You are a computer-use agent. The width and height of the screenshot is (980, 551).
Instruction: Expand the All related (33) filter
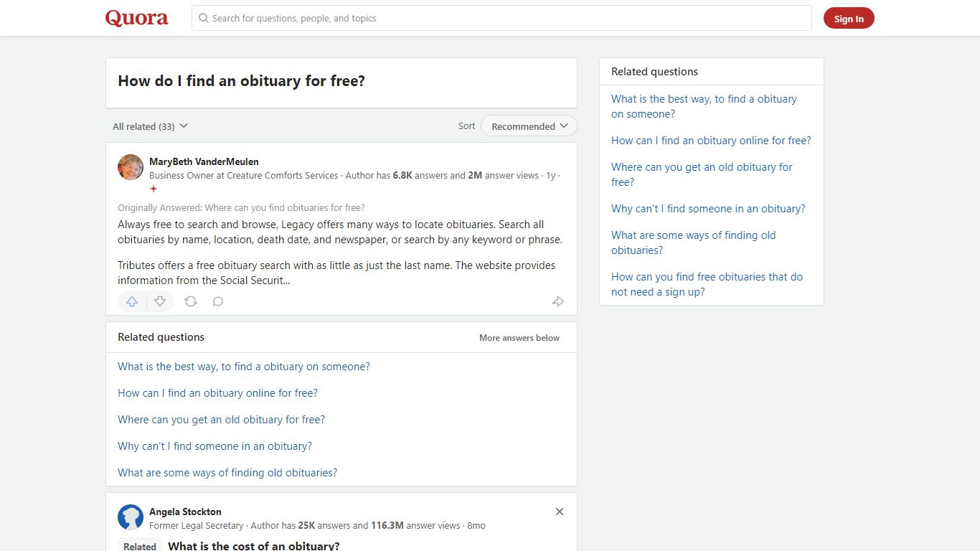[150, 126]
